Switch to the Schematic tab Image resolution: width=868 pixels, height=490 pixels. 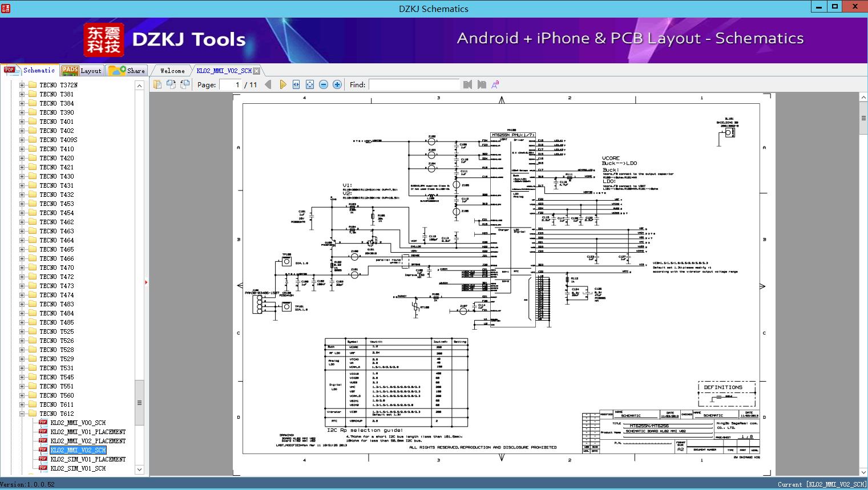[30, 70]
